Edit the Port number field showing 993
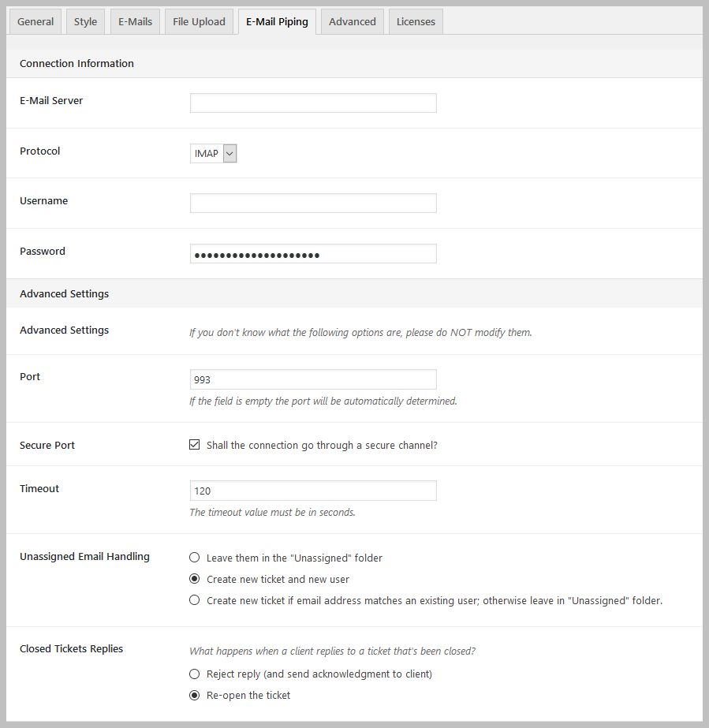 [x=312, y=379]
